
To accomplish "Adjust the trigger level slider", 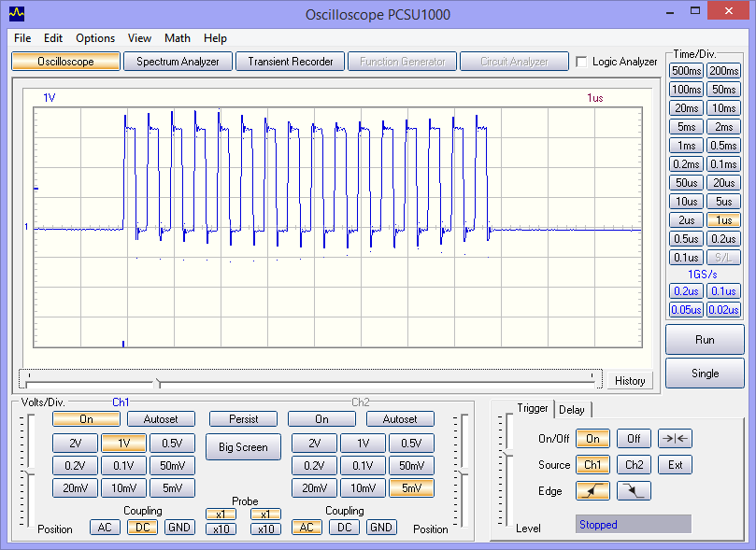I will point(508,453).
